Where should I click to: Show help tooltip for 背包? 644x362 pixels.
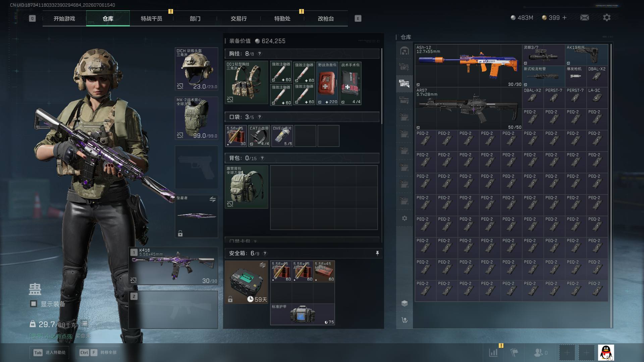tap(262, 158)
